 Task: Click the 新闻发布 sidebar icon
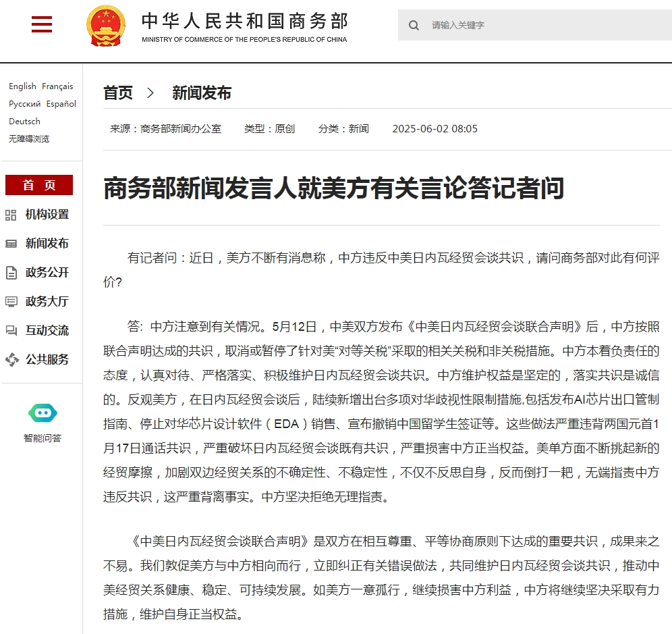(11, 244)
